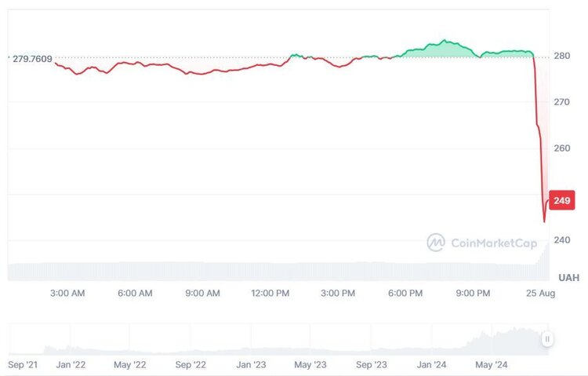This screenshot has height=376, width=588.
Task: Select the 12:00 PM time axis label
Action: pos(270,293)
